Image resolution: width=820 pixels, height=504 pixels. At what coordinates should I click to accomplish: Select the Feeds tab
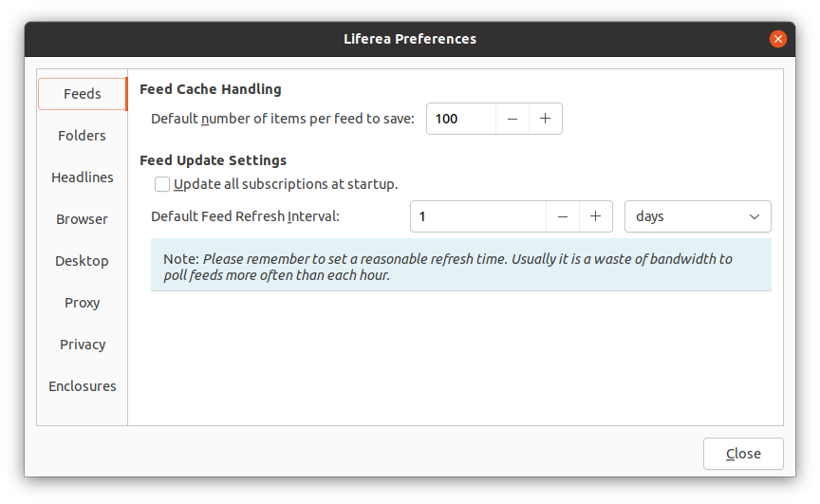pos(82,94)
